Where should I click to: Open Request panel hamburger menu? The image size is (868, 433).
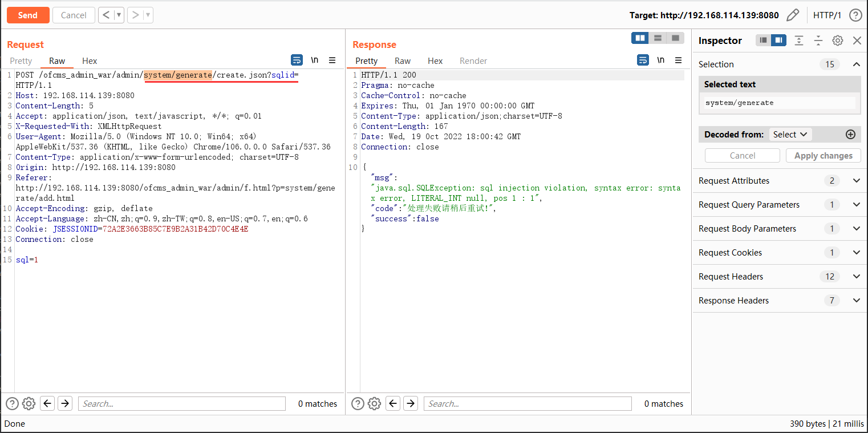332,60
